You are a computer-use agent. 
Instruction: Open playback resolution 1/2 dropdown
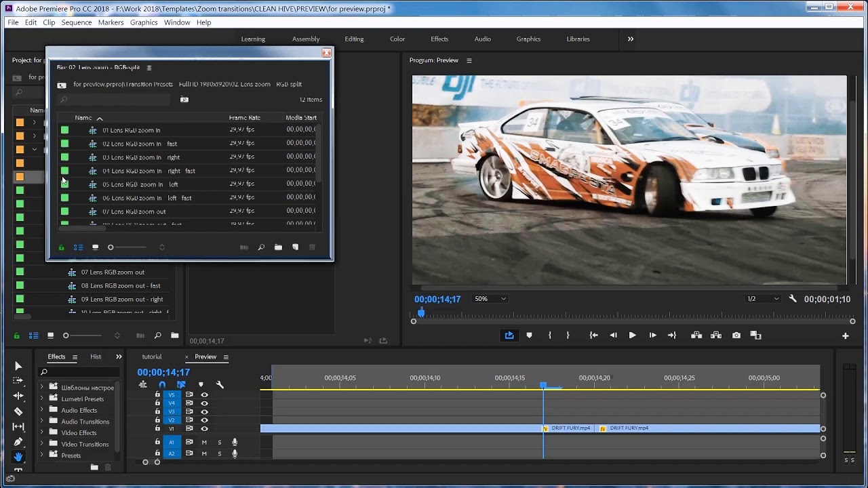click(x=763, y=299)
